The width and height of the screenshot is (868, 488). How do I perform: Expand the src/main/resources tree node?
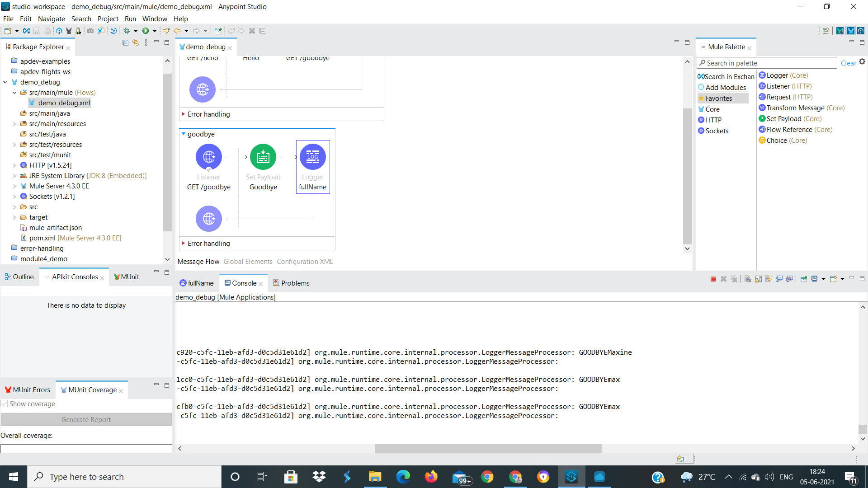(x=14, y=124)
